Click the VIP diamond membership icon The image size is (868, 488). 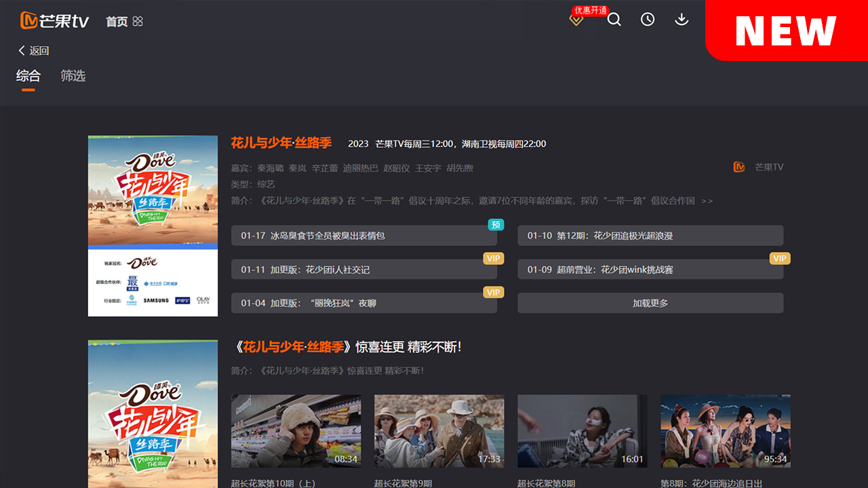tap(576, 20)
